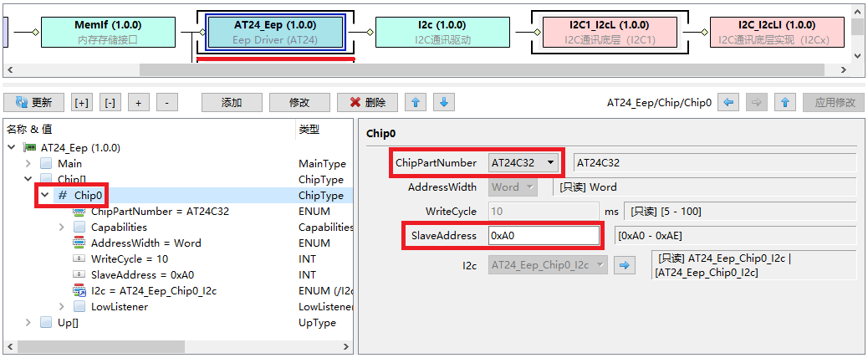This screenshot has height=358, width=868.
Task: Click the [+] expand-all toolbar button
Action: tap(82, 103)
